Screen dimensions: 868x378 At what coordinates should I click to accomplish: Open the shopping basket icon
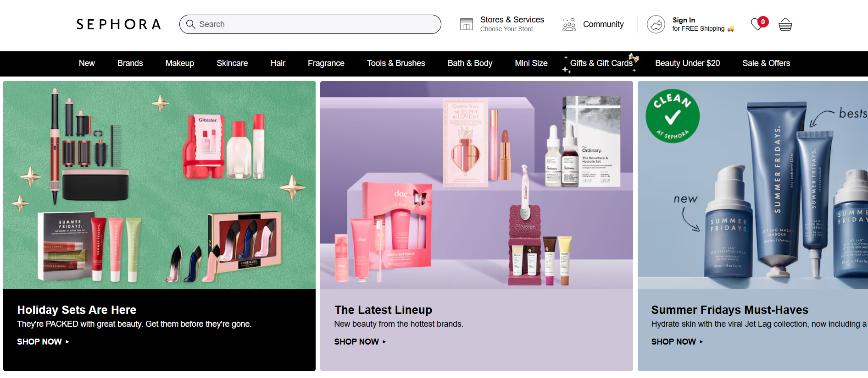785,24
